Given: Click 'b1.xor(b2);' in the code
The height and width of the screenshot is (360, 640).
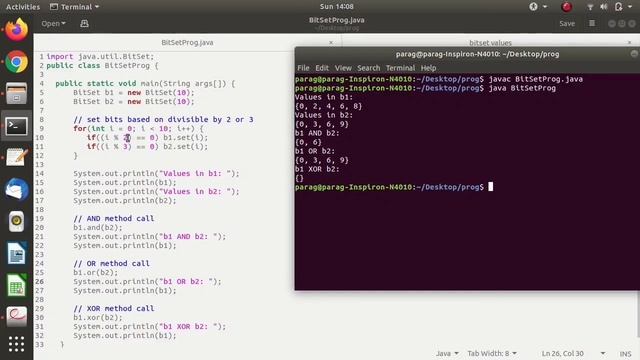Looking at the screenshot, I should 98,317.
